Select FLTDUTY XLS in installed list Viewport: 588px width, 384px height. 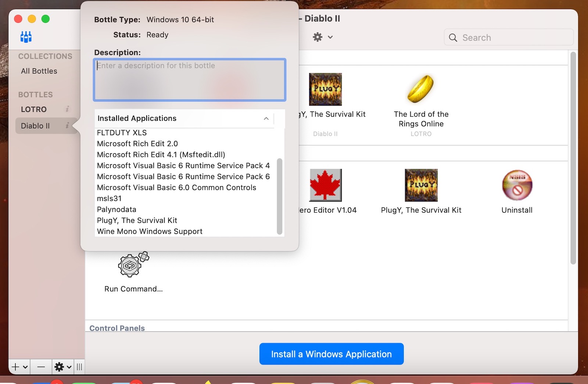point(122,133)
